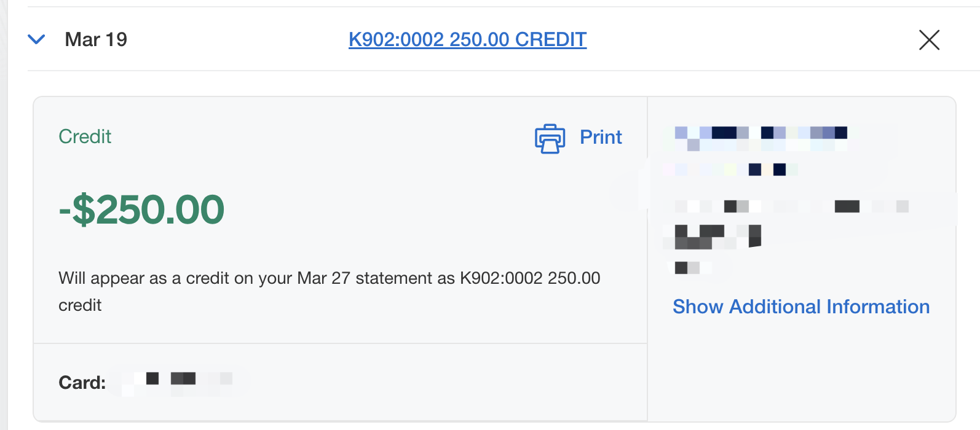Click the bold Card: label

tap(82, 383)
